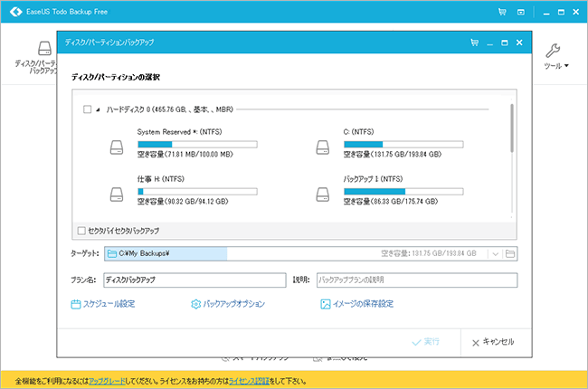
Task: Enable セクタバイセクタバックアップ checkbox
Action: 81,231
